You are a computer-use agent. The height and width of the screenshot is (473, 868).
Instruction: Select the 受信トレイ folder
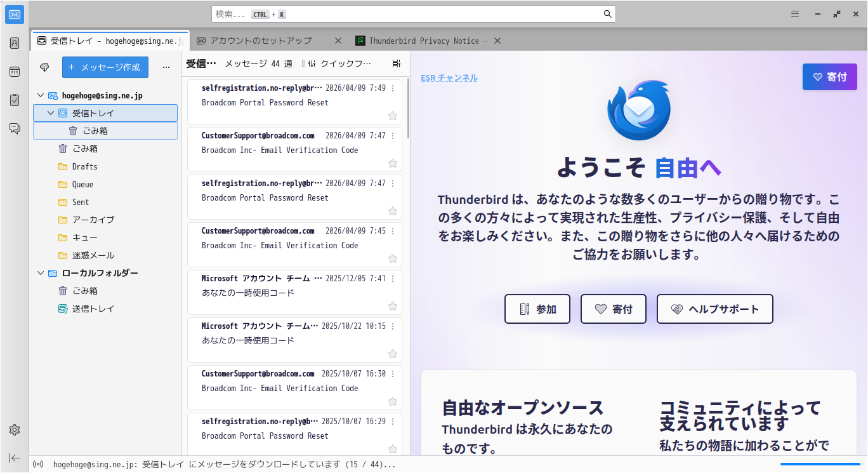pos(105,113)
